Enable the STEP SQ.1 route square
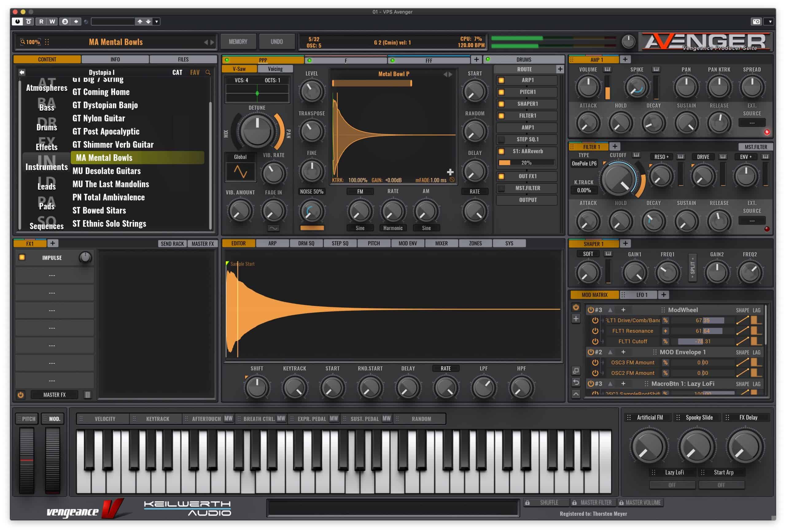The height and width of the screenshot is (532, 786). coord(501,139)
